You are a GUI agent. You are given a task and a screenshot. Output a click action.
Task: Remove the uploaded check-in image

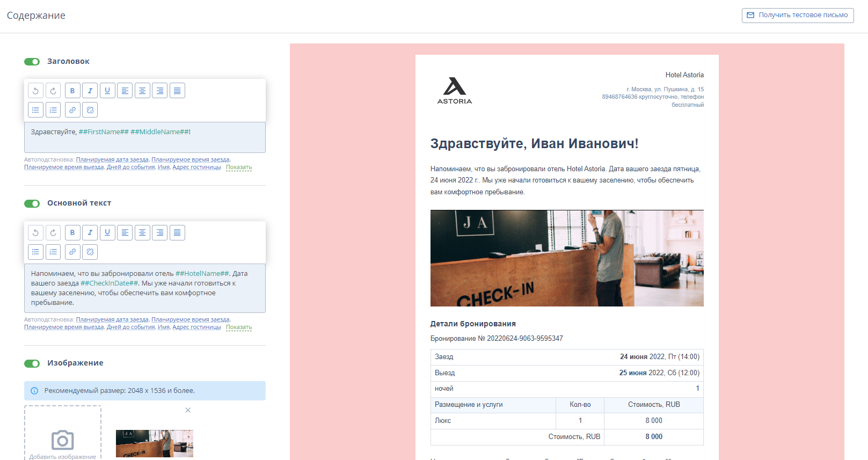(x=188, y=410)
